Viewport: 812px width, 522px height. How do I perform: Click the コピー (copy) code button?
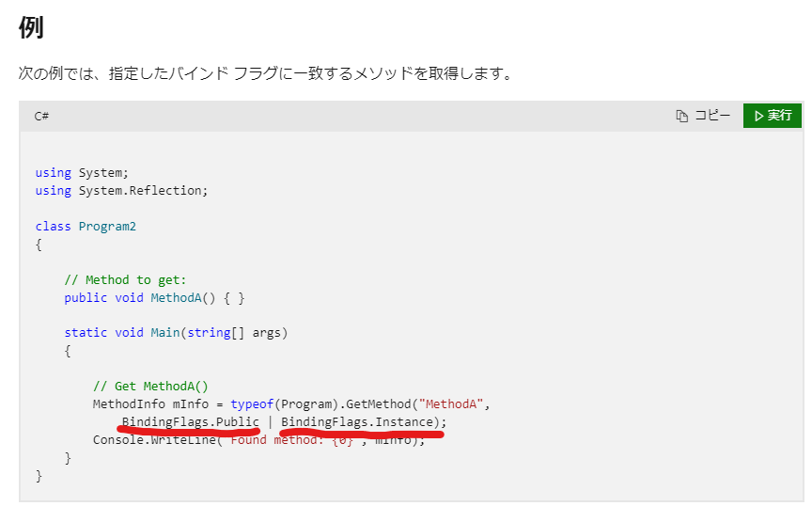(x=703, y=116)
